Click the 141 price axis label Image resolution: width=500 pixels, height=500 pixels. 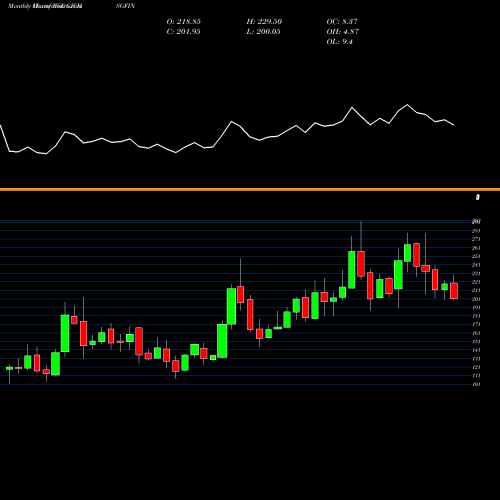tap(476, 350)
